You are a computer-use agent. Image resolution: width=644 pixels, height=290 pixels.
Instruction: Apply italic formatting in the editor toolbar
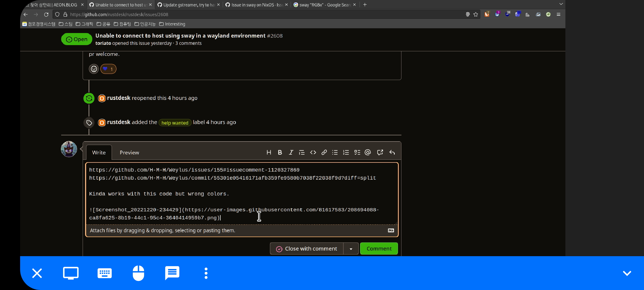tap(291, 152)
